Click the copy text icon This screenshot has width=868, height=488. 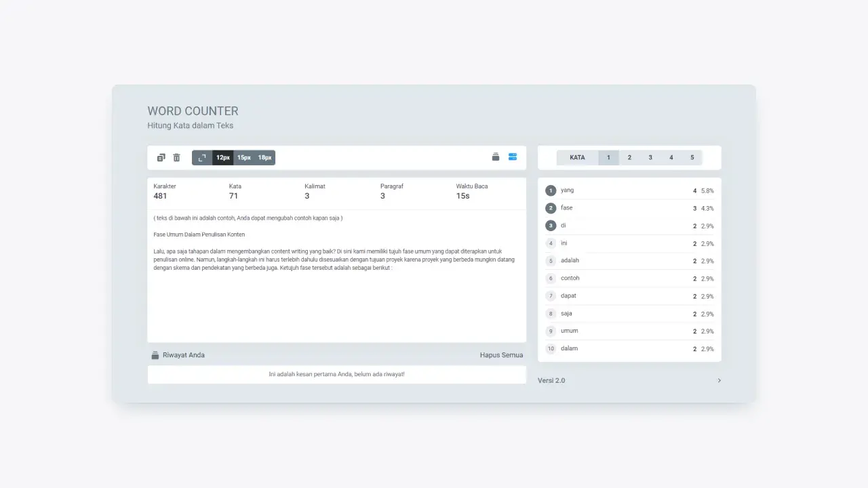click(x=161, y=157)
